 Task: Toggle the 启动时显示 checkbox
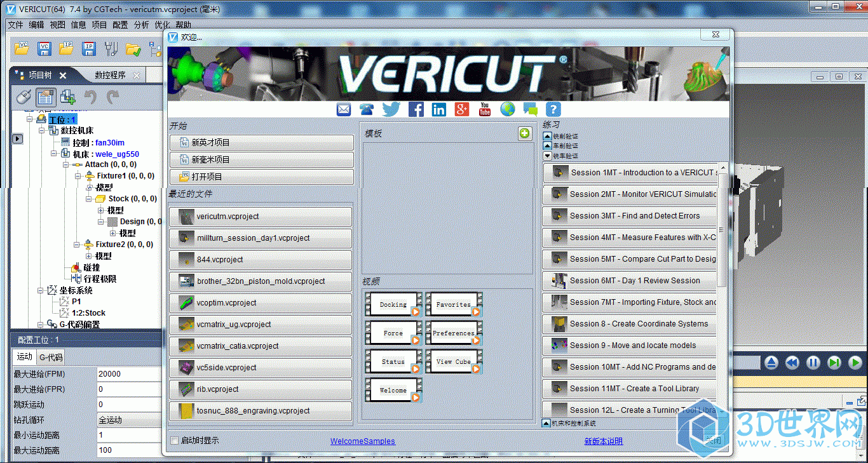point(175,440)
